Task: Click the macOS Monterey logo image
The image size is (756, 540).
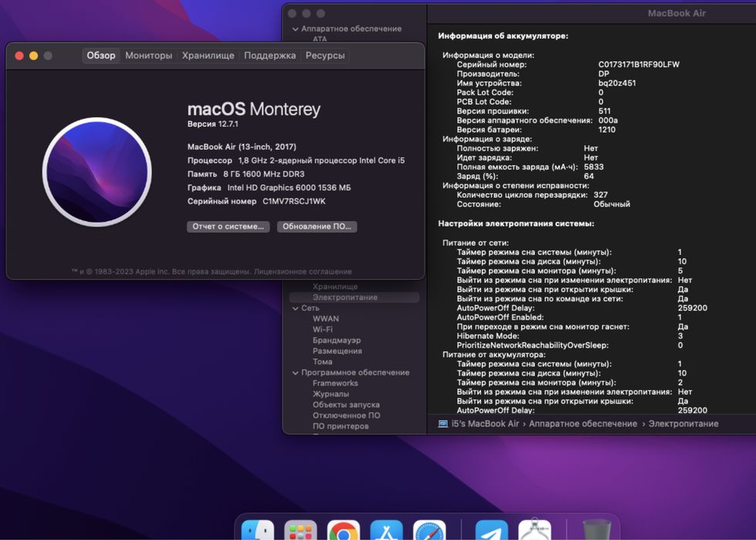Action: pos(97,172)
